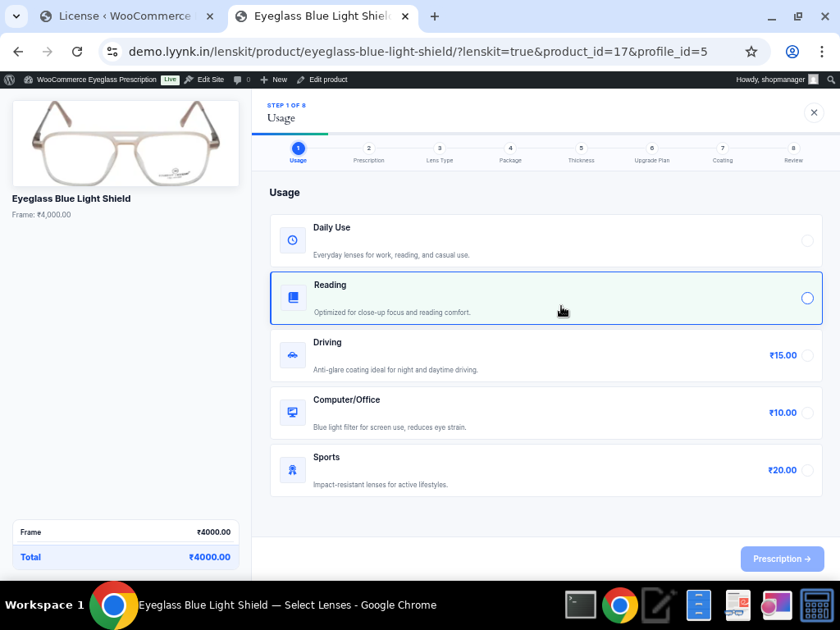Expand the New content menu in admin bar

coord(274,80)
